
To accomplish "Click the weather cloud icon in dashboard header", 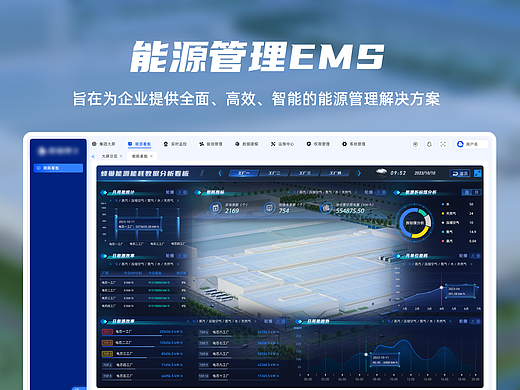I will (x=381, y=172).
